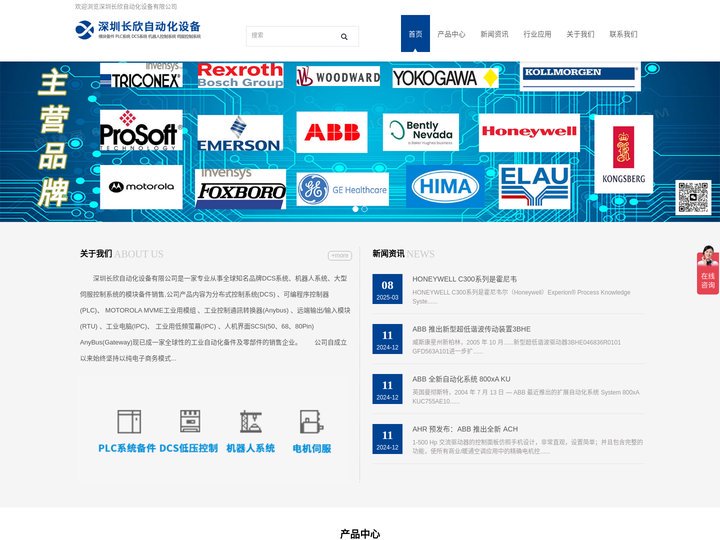Screen dimensions: 720x540
Task: Click the Woodward brand logo
Action: 338,76
